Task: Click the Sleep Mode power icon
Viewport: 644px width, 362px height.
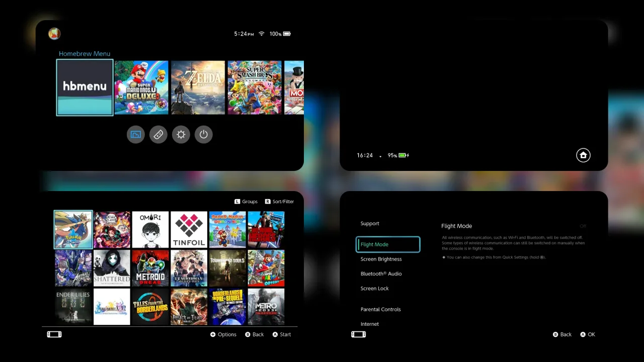Action: click(x=203, y=134)
